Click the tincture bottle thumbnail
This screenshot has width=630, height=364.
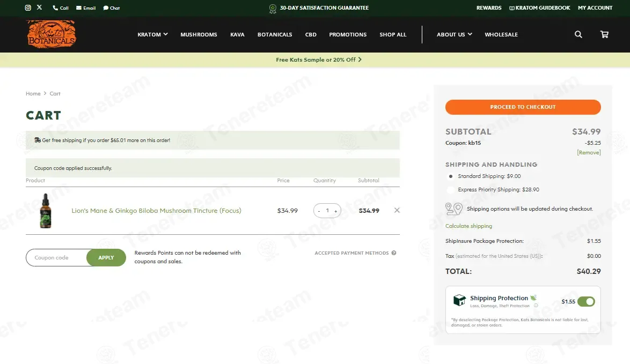(46, 211)
